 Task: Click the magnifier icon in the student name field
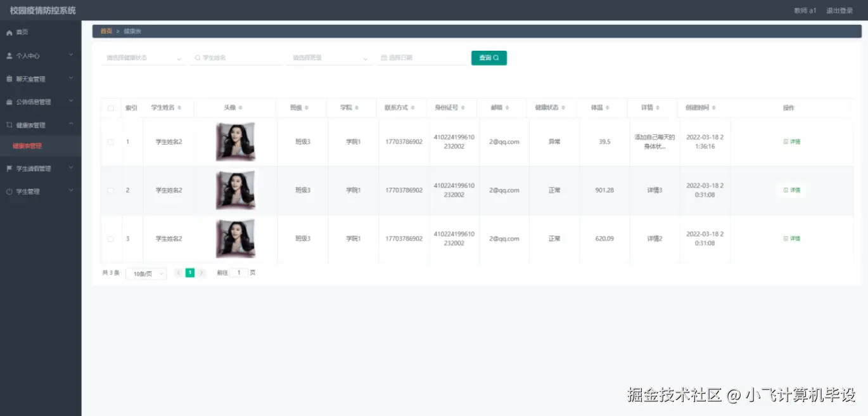point(198,58)
